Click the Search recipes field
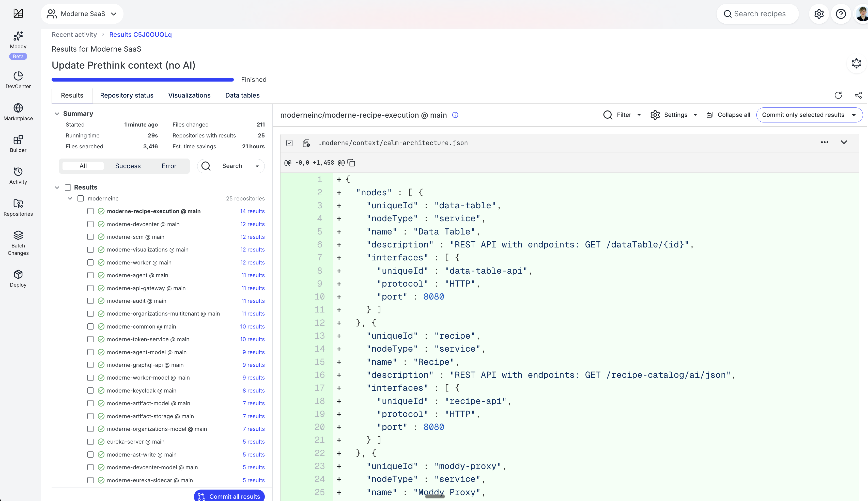868x501 pixels. tap(759, 14)
